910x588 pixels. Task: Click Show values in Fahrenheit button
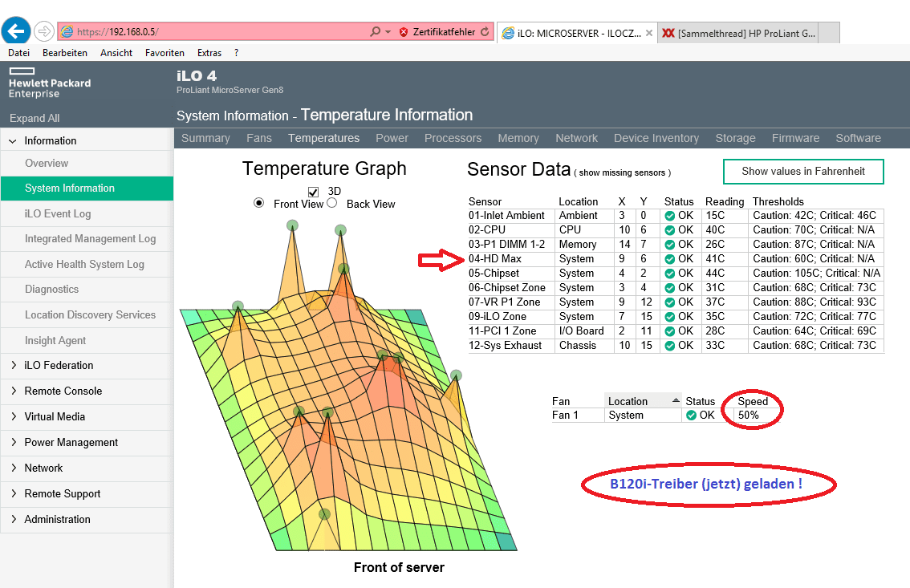click(803, 172)
